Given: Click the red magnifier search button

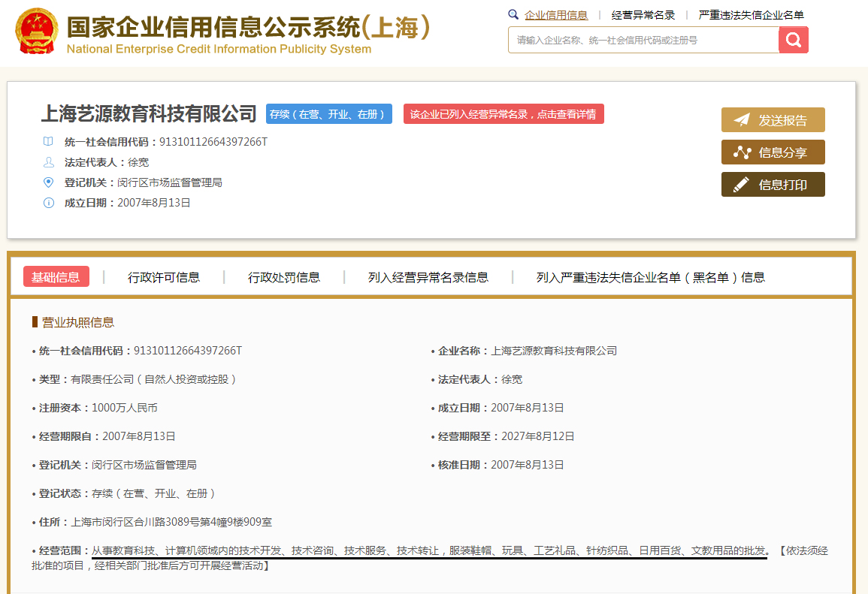Looking at the screenshot, I should point(793,40).
